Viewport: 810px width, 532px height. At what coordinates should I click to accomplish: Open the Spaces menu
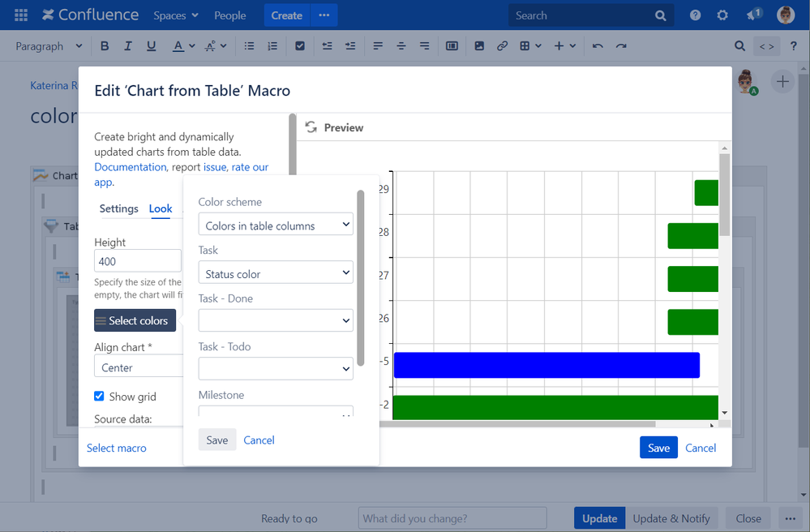pyautogui.click(x=176, y=15)
